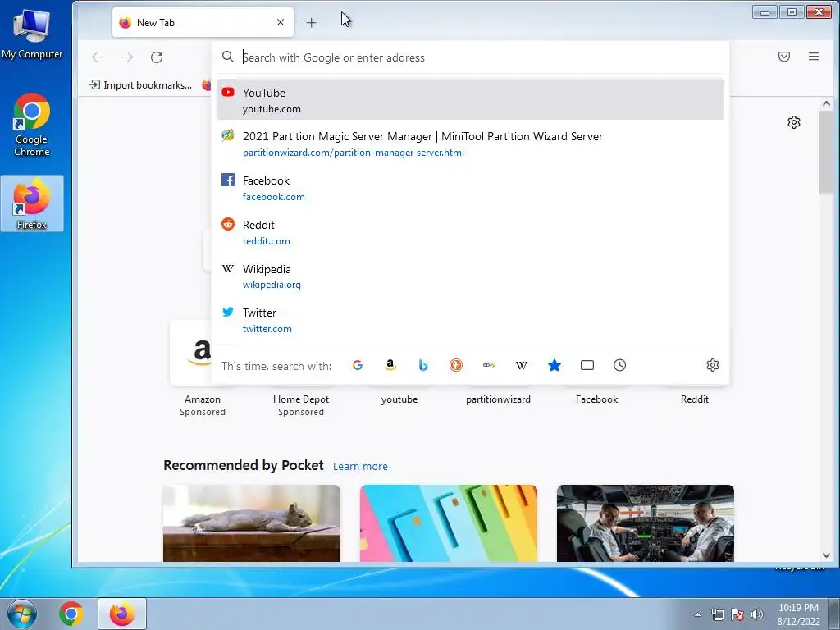Open the Firefox hamburger application menu
The image size is (840, 630).
point(813,57)
